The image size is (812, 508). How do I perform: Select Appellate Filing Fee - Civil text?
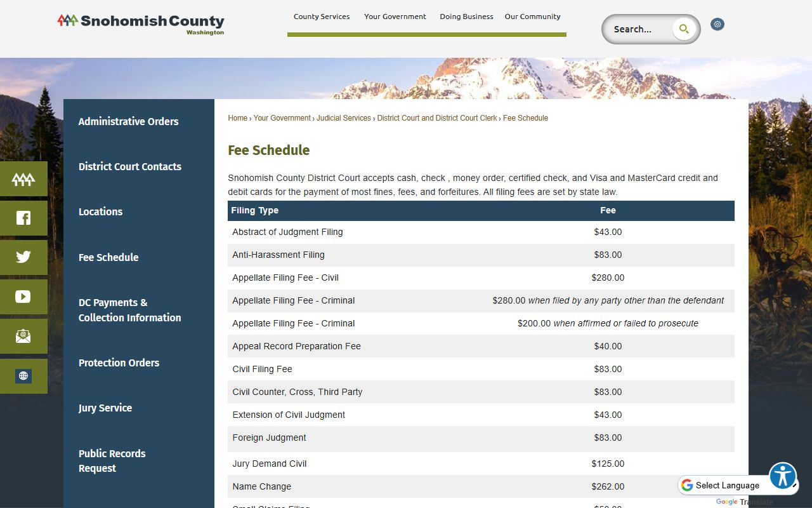[x=285, y=277]
